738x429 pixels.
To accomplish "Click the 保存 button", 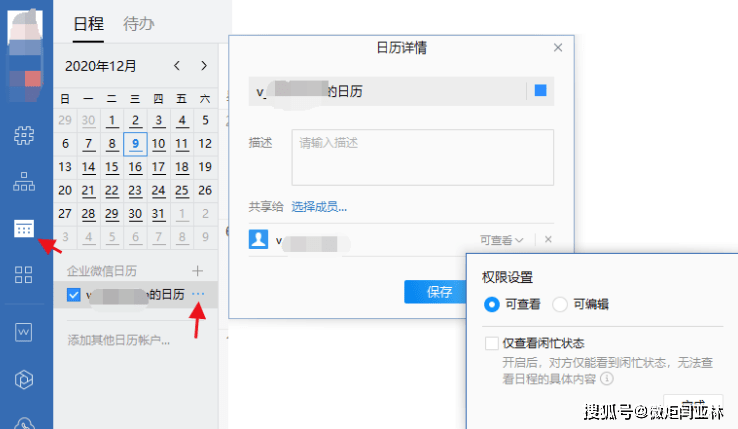I will point(438,292).
